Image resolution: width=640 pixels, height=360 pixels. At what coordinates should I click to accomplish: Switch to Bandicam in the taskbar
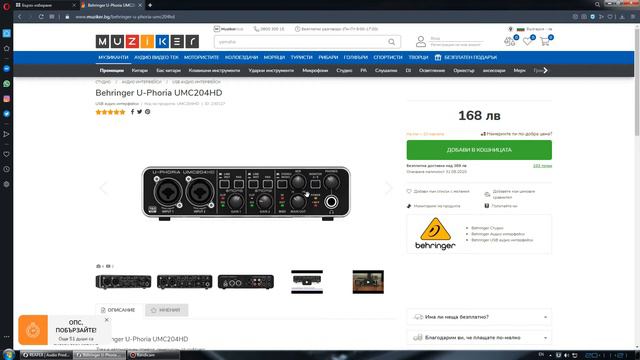pyautogui.click(x=153, y=355)
